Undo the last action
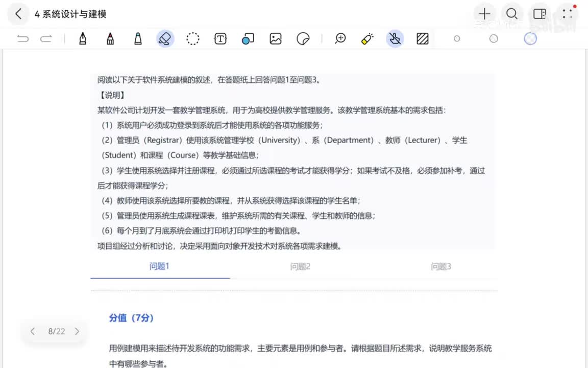 click(x=23, y=39)
